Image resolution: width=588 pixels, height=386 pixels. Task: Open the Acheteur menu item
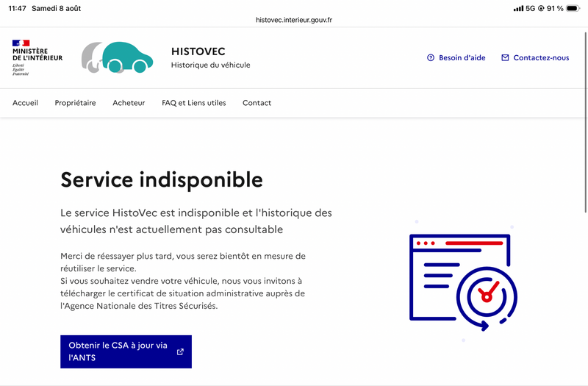(x=129, y=103)
